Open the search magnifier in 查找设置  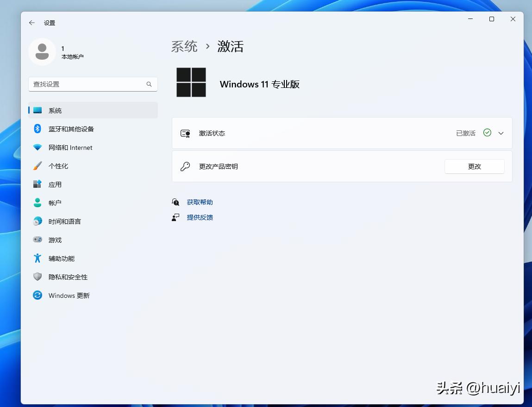pos(149,84)
